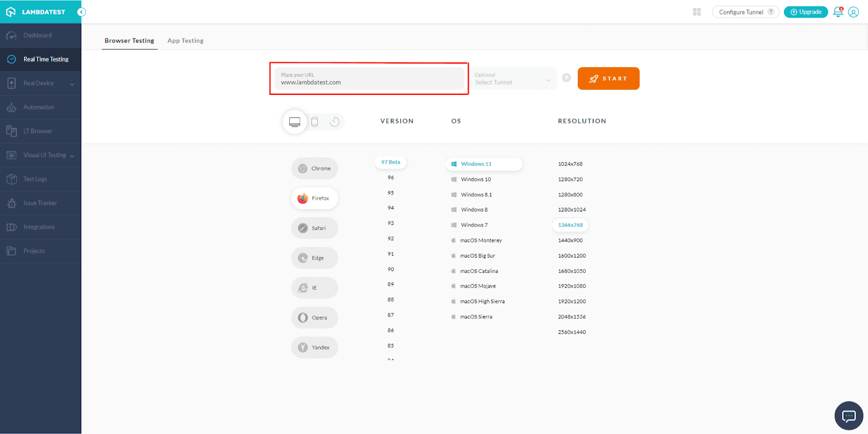Expand the Visual UI Testing chevron
The height and width of the screenshot is (434, 868).
(x=72, y=156)
